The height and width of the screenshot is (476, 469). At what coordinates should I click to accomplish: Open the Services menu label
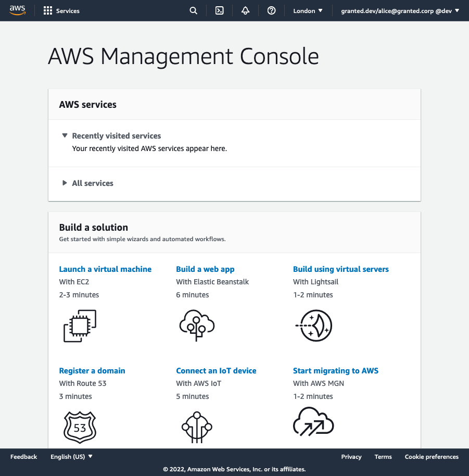pyautogui.click(x=68, y=11)
